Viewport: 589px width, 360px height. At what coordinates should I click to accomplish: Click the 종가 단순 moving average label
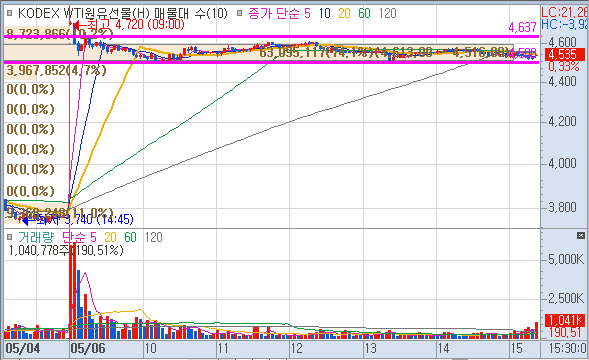coord(274,14)
